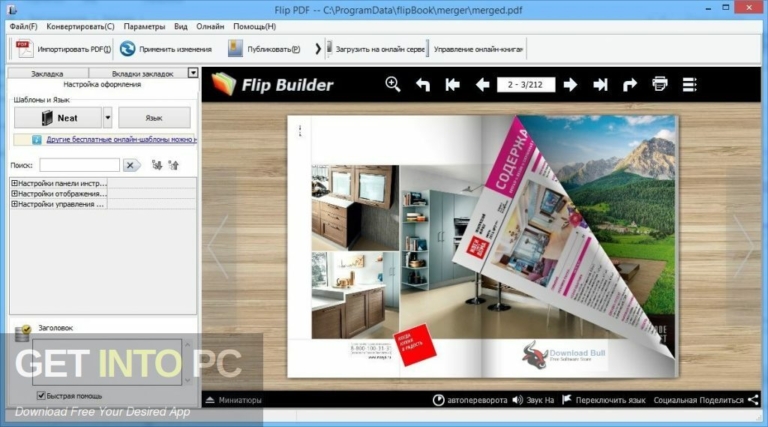Image resolution: width=768 pixels, height=427 pixels.
Task: Click the print icon in viewer toolbar
Action: pos(660,84)
